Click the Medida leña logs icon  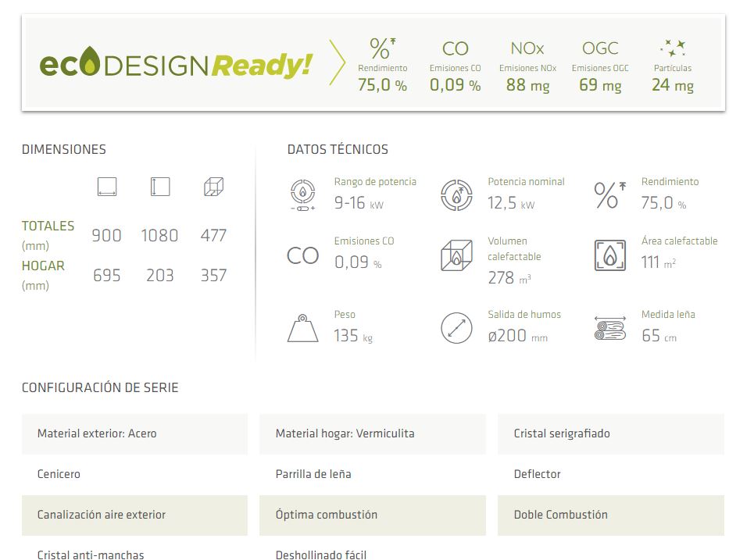click(609, 328)
